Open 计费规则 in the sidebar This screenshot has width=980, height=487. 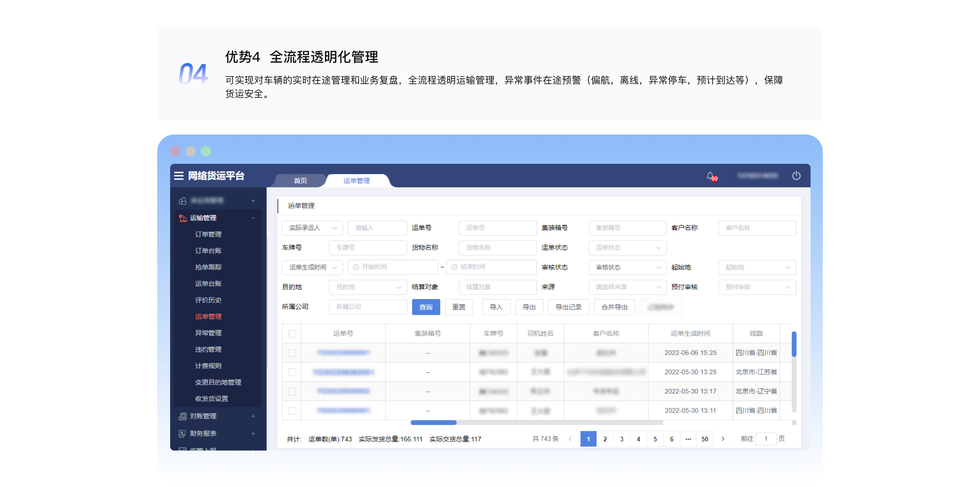click(x=208, y=365)
